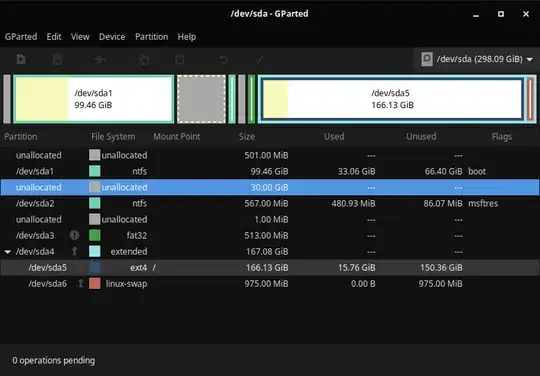Click the warning icon beside /dev/sda3
The image size is (540, 376).
pos(74,236)
